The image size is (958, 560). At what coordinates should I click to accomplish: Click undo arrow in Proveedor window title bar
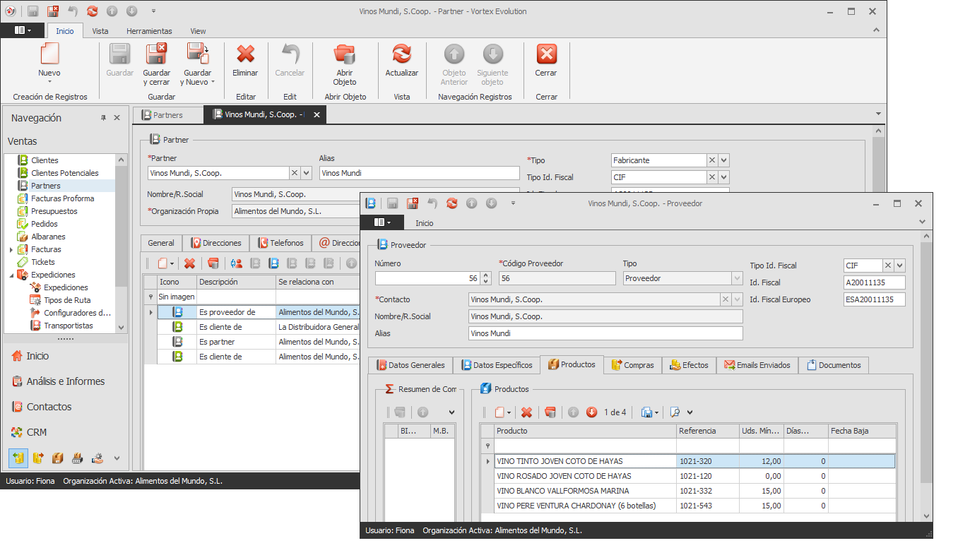click(432, 203)
